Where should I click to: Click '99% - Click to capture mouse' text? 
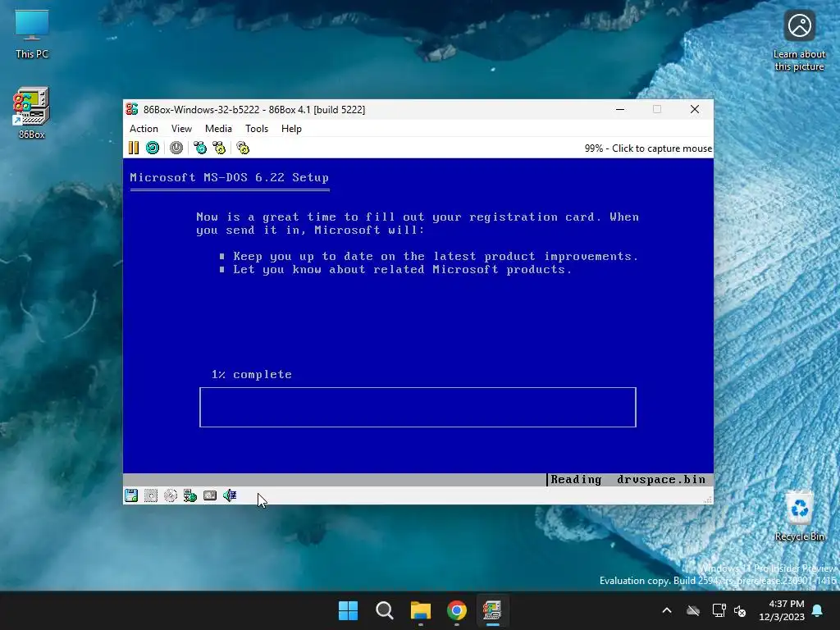tap(648, 148)
